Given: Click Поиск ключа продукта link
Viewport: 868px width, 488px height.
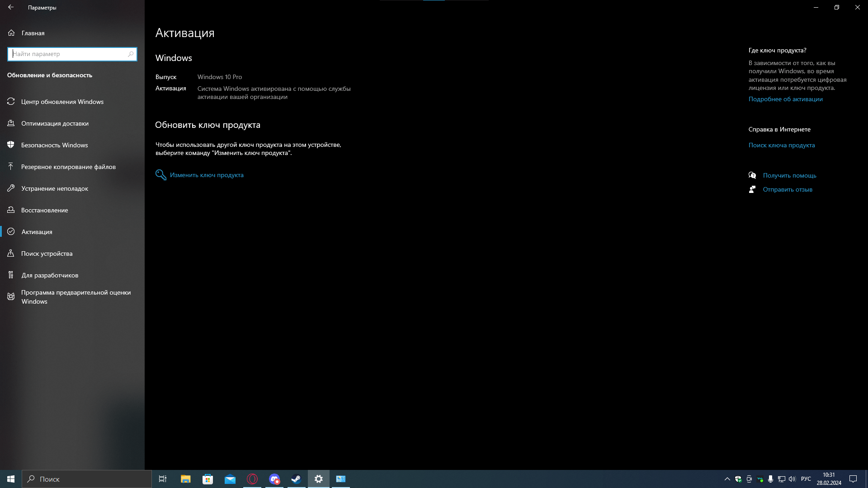Looking at the screenshot, I should pos(781,145).
